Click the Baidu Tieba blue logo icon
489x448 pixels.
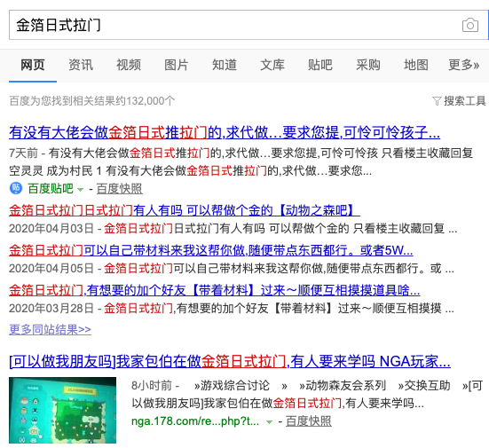(x=16, y=188)
